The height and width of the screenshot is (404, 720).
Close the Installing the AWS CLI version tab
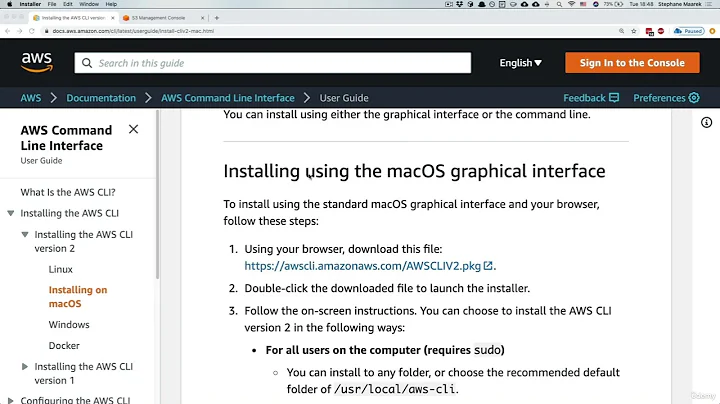pos(112,18)
